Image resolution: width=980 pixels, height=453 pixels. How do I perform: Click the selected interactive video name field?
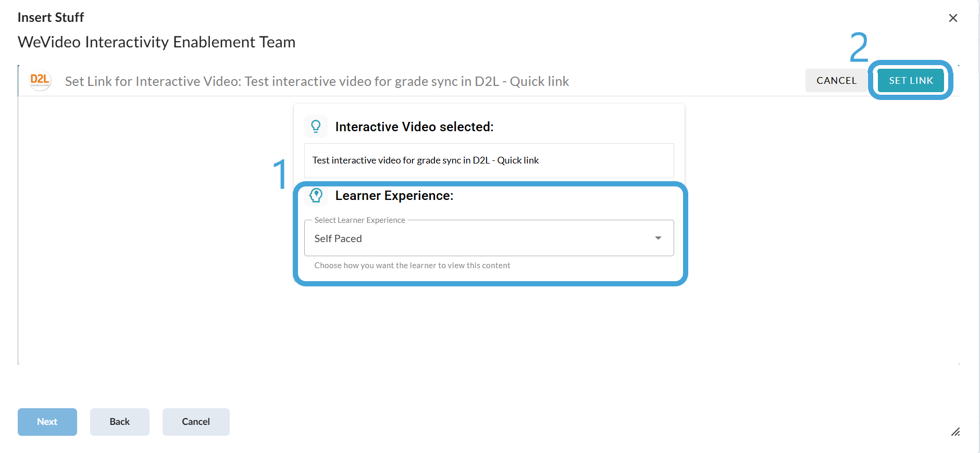point(489,160)
